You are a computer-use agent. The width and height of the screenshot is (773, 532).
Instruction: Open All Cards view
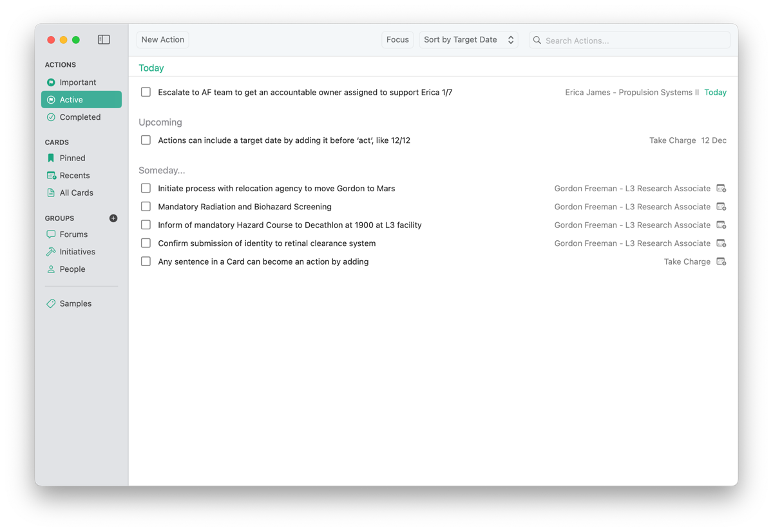[81, 193]
